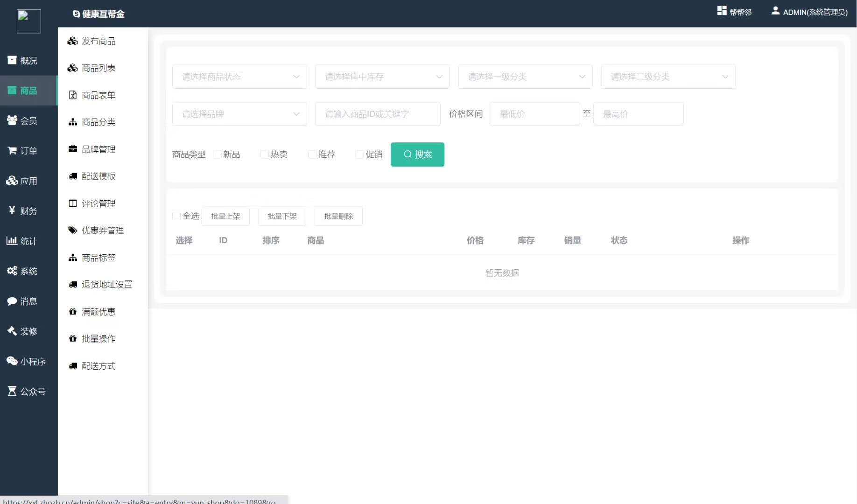The height and width of the screenshot is (504, 857).
Task: Click the 应用 apps icon
Action: (12, 181)
